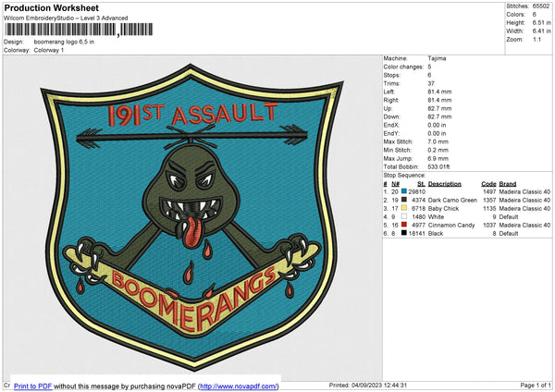Click the printed timestamp 04/09/2023 12:44:31
The width and height of the screenshot is (555, 392).
[379, 385]
